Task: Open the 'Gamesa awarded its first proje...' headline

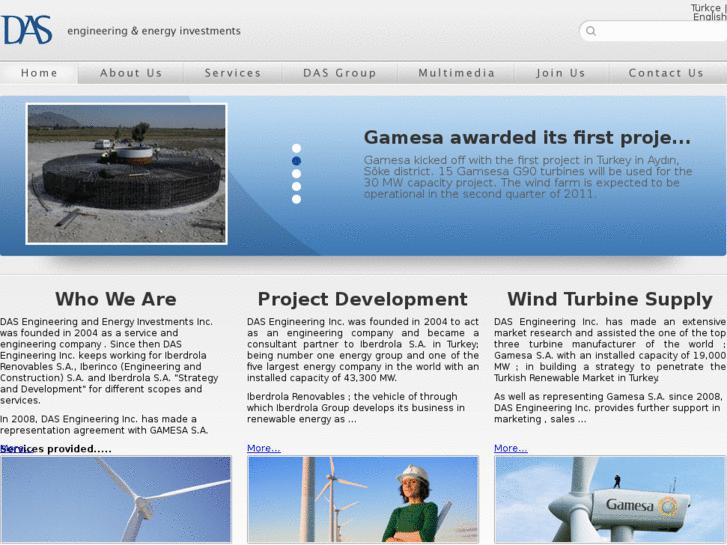Action: (x=527, y=138)
